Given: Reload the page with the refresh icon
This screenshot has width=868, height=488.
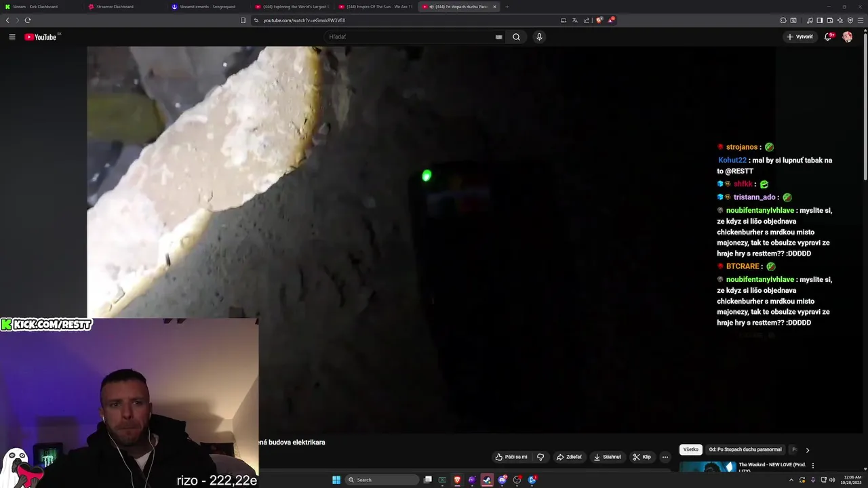Looking at the screenshot, I should coord(28,20).
